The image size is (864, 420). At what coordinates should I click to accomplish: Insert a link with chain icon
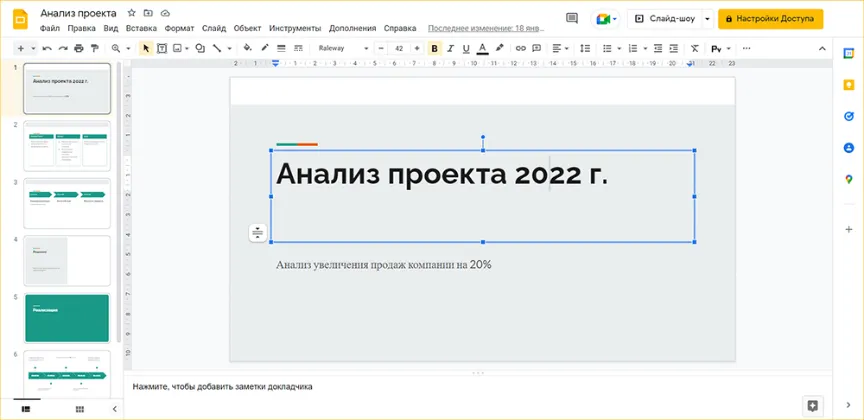(x=521, y=49)
